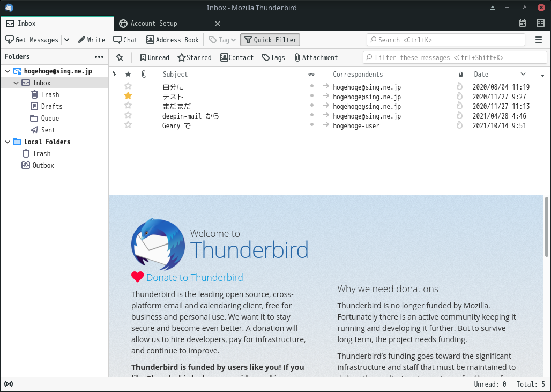Screen dimensions: 551x392
Task: Star the 'まだまだ' message
Action: click(128, 106)
